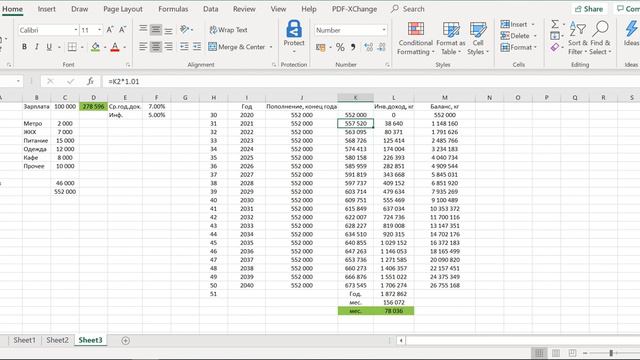Image resolution: width=640 pixels, height=360 pixels.
Task: Toggle Middle Align
Action: point(156,29)
